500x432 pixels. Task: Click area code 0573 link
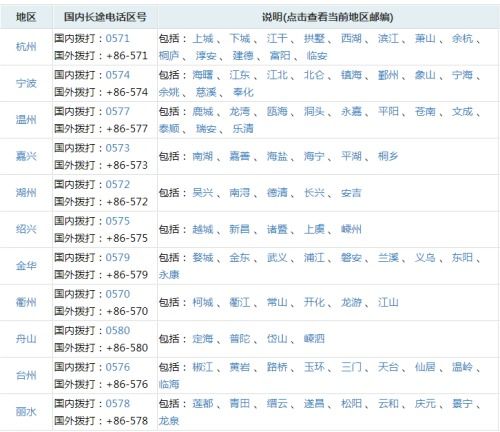pyautogui.click(x=118, y=148)
